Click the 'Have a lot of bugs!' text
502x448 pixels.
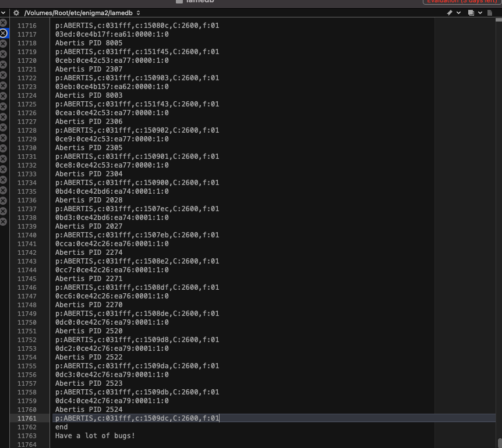[95, 436]
